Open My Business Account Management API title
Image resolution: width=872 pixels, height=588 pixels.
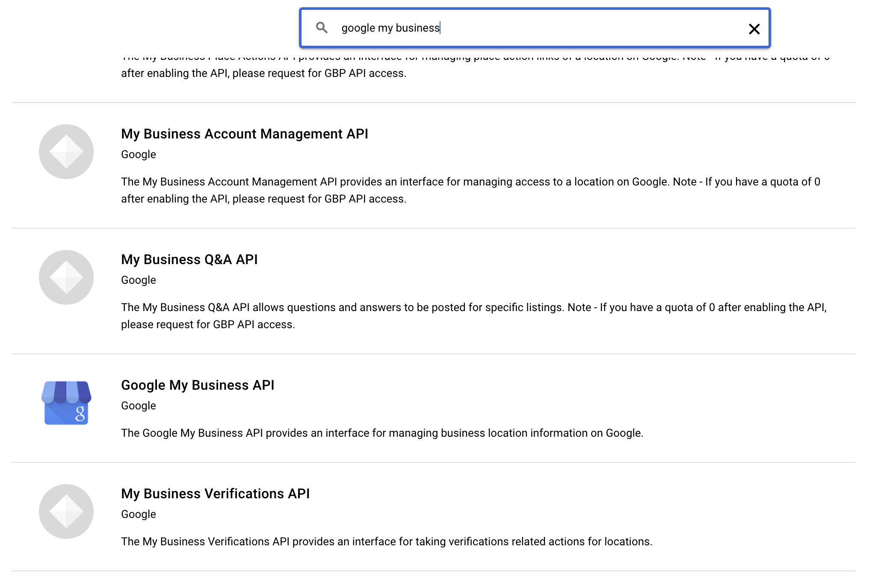(245, 134)
